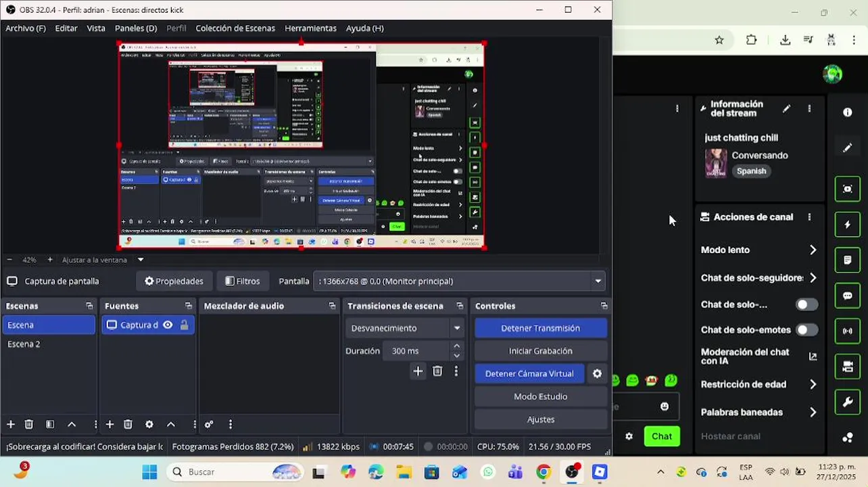Click Iniciar Grabación button
Viewport: 868px width, 487px height.
pyautogui.click(x=541, y=351)
